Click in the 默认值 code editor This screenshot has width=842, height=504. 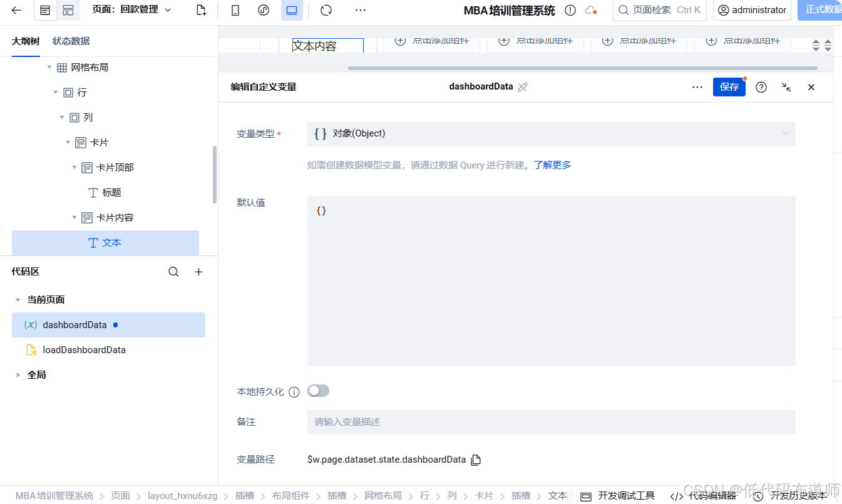tap(551, 281)
